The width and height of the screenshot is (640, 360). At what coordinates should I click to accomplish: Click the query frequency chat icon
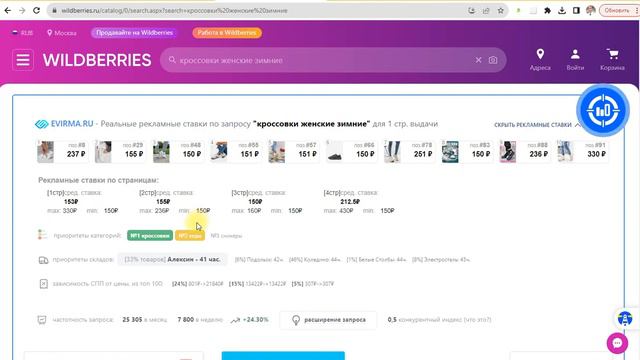coord(42,320)
